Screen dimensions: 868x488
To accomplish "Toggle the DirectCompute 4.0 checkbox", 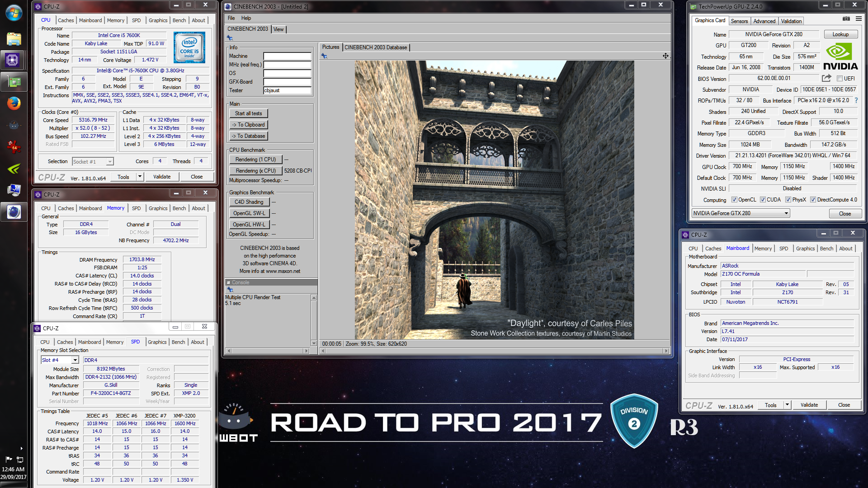I will [x=813, y=200].
